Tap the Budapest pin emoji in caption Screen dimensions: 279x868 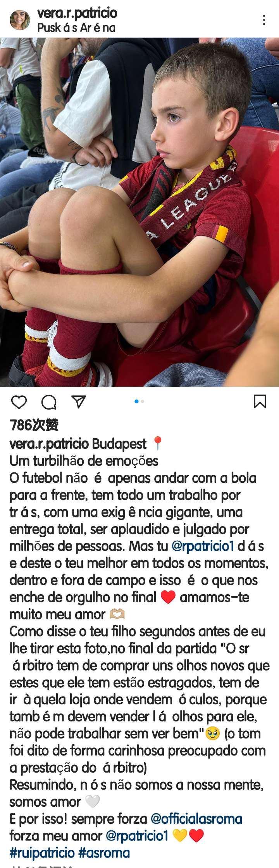157,444
